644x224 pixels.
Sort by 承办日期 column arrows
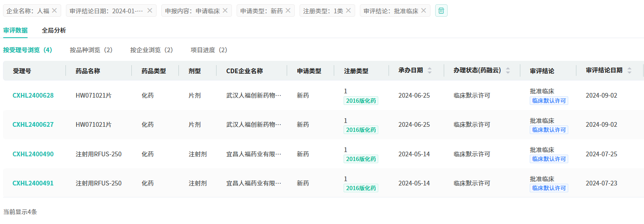[430, 71]
